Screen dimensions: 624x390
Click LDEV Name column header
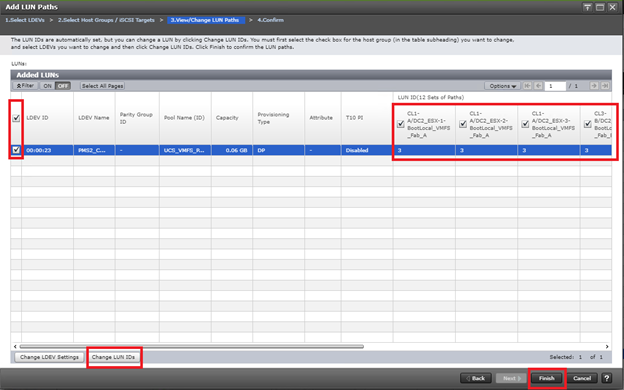(x=94, y=118)
